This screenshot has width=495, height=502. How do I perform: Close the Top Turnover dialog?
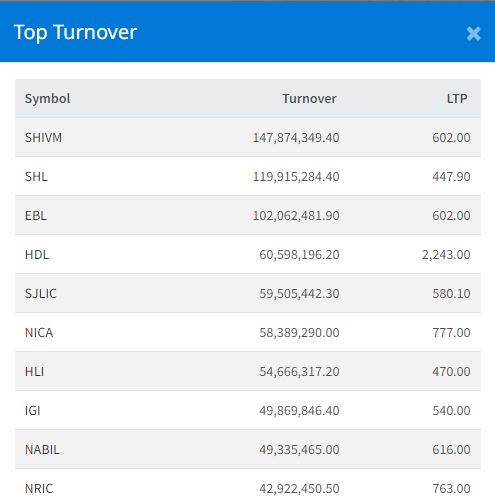(473, 34)
